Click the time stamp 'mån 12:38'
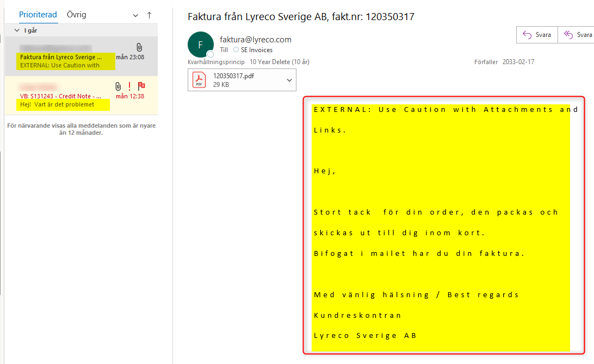The width and height of the screenshot is (594, 364). tap(130, 96)
